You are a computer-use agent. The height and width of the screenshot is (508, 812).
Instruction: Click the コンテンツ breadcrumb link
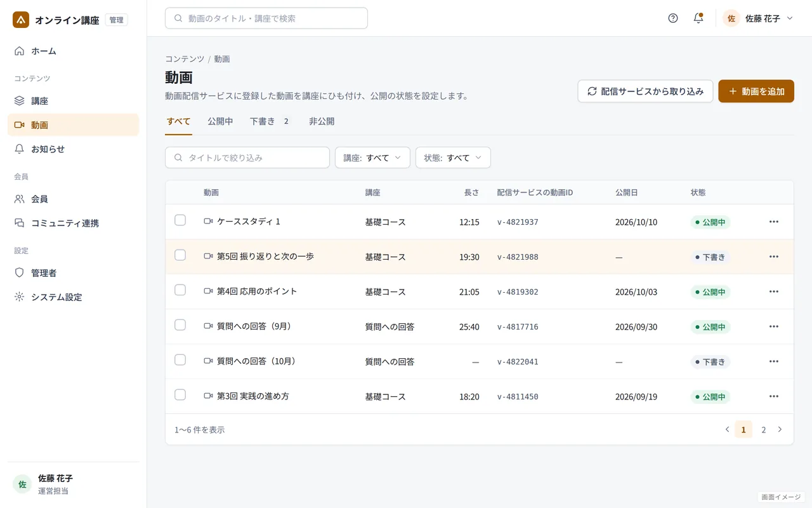(x=185, y=59)
